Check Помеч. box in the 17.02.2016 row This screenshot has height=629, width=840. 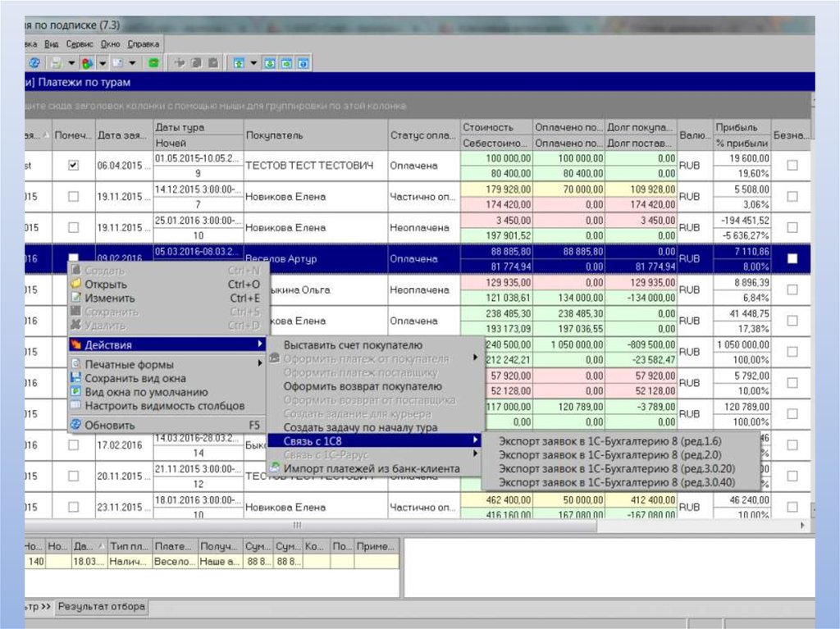tap(73, 445)
